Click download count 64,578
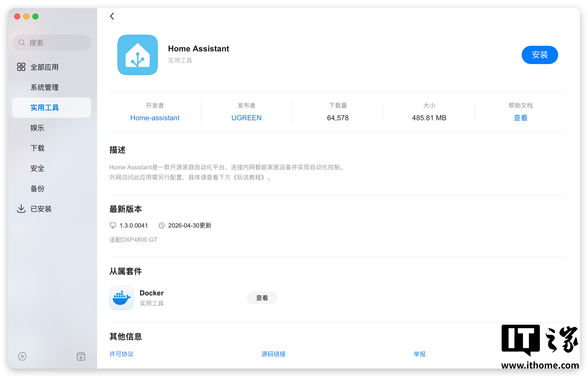The width and height of the screenshot is (588, 376). coord(338,118)
